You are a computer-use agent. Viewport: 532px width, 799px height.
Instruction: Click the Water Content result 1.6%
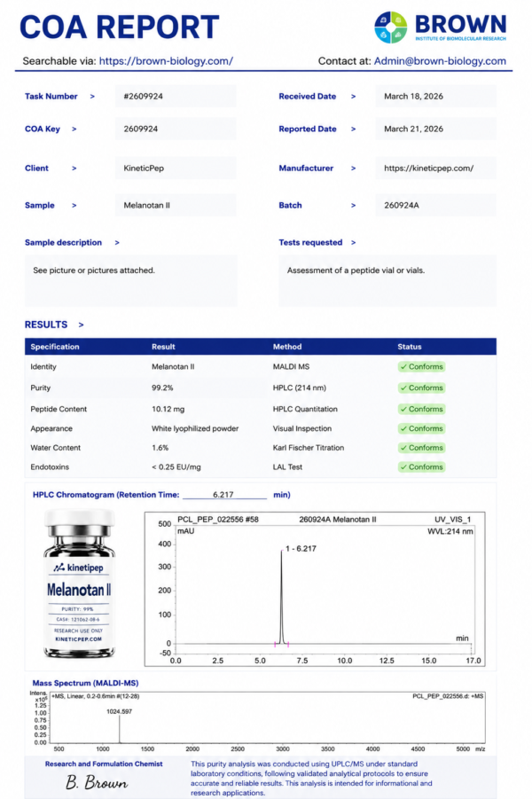[x=160, y=448]
